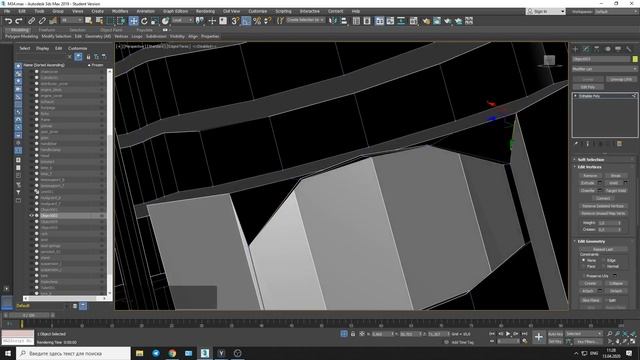The height and width of the screenshot is (360, 640).
Task: Open the Selection Filter dropdown
Action: click(71, 20)
